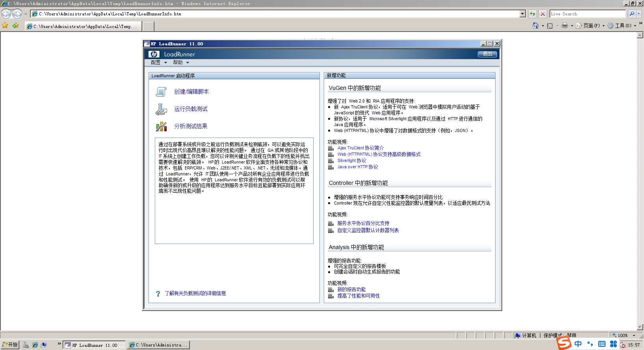This screenshot has width=644, height=350.
Task: Switch to Internet Explorer taskbar button
Action: coord(158,345)
